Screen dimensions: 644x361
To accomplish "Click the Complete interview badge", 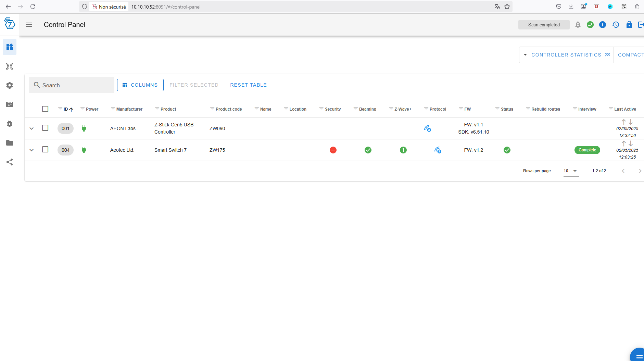I will point(587,150).
